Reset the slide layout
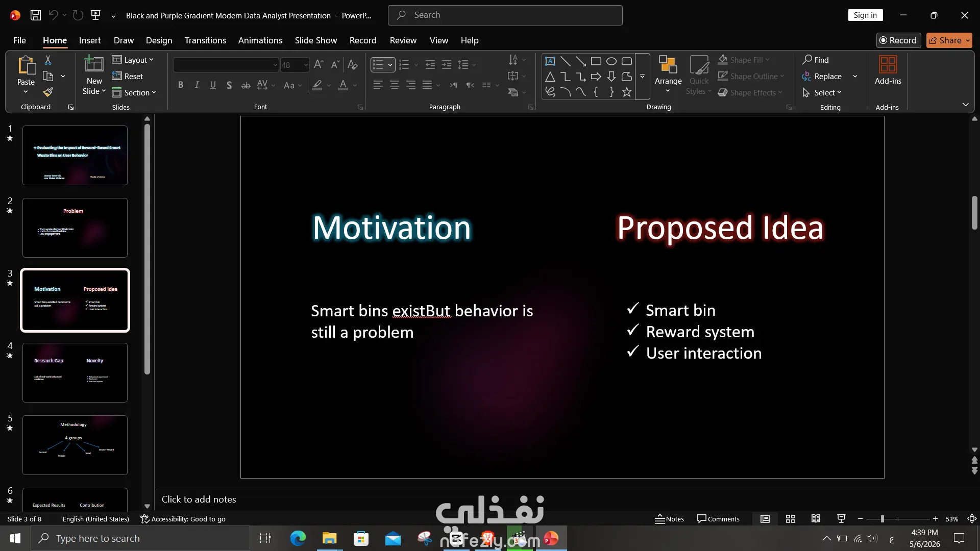 (x=128, y=77)
